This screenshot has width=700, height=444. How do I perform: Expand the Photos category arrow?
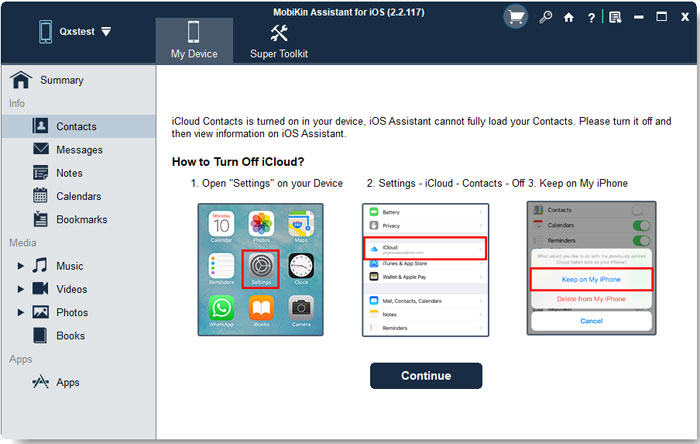20,312
